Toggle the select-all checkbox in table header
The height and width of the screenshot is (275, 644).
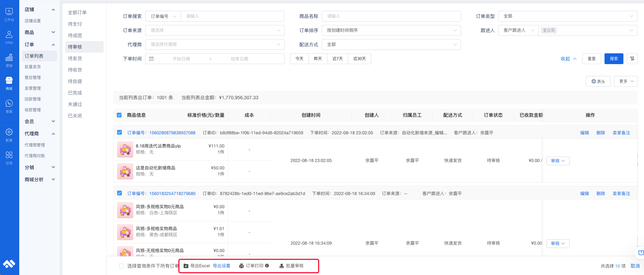point(119,115)
